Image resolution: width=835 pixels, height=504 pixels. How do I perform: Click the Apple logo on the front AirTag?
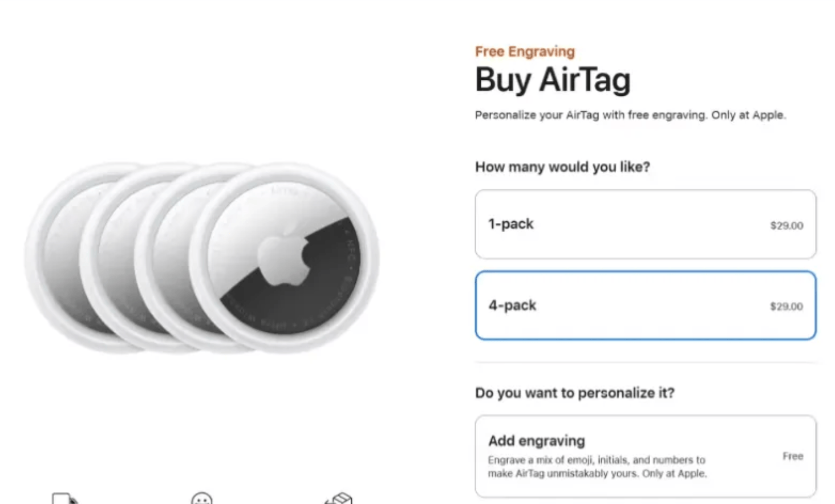click(x=284, y=257)
